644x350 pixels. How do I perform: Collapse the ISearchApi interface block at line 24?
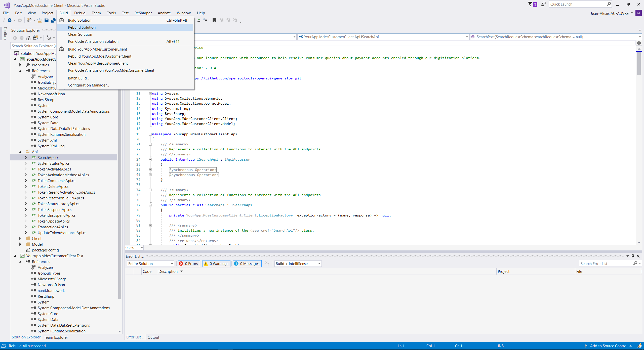150,159
